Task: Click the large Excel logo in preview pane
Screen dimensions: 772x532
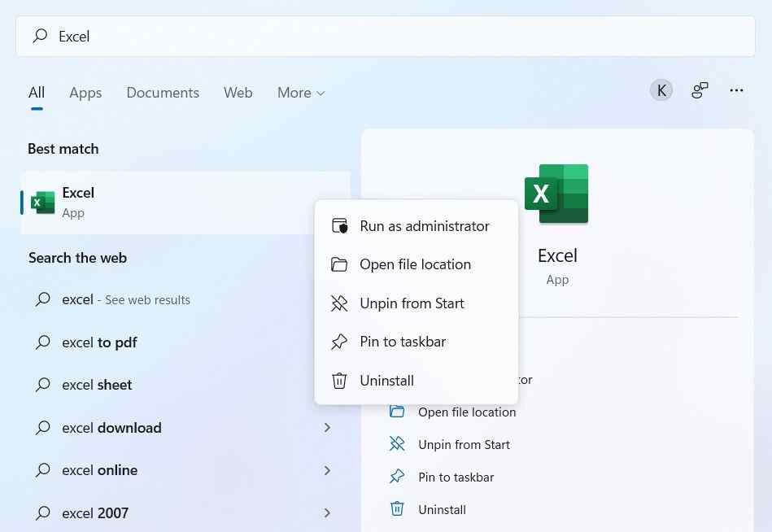Action: (x=557, y=194)
